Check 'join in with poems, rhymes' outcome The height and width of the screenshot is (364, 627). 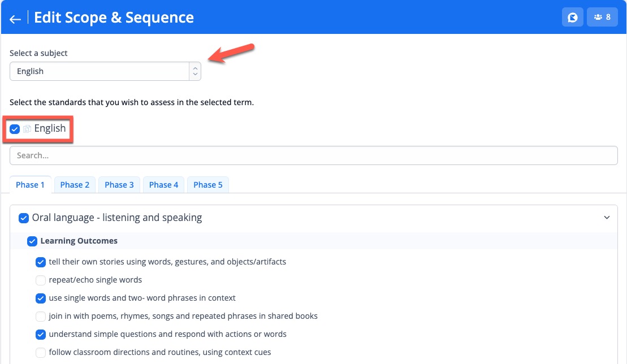[41, 317]
